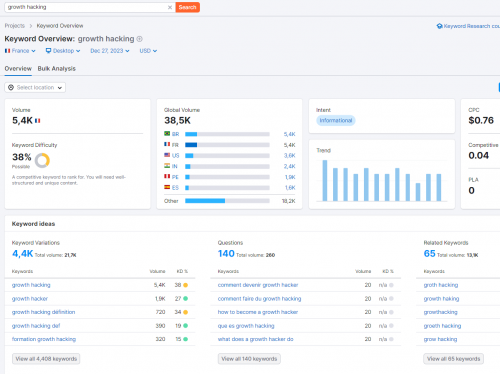Click View all 65 keywords button

(x=454, y=359)
